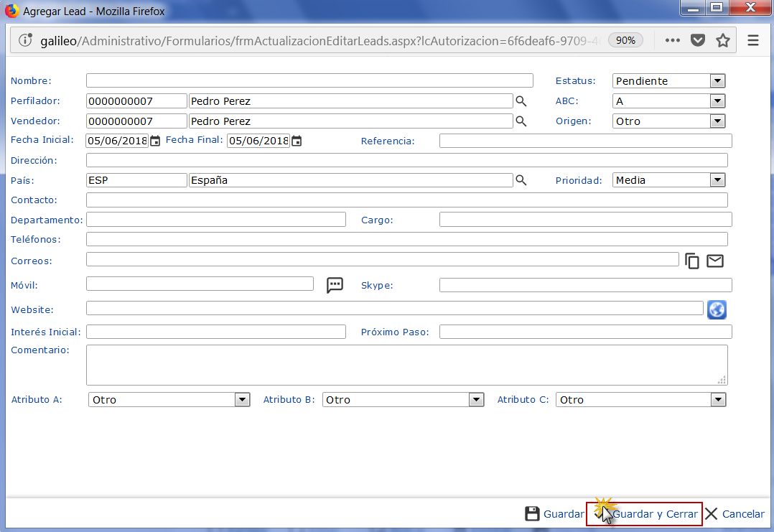
Task: Click the Guardar floppy disk icon
Action: pyautogui.click(x=532, y=514)
